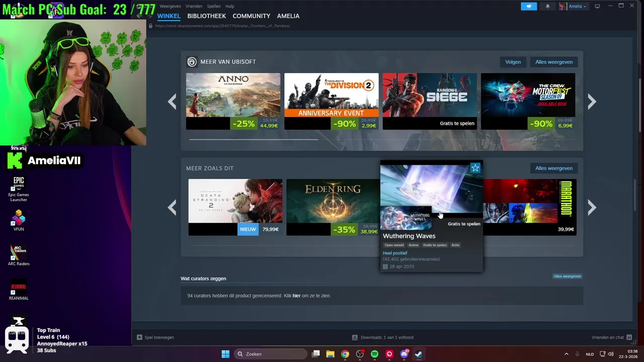Open Death Stranding 2 game capsule
Image resolution: width=644 pixels, height=362 pixels.
pos(235,207)
